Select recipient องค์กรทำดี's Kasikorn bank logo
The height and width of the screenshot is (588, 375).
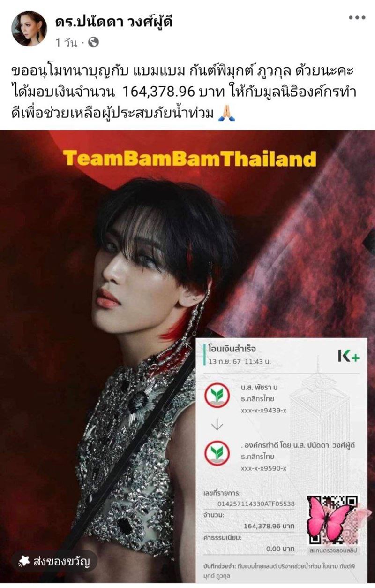217,452
